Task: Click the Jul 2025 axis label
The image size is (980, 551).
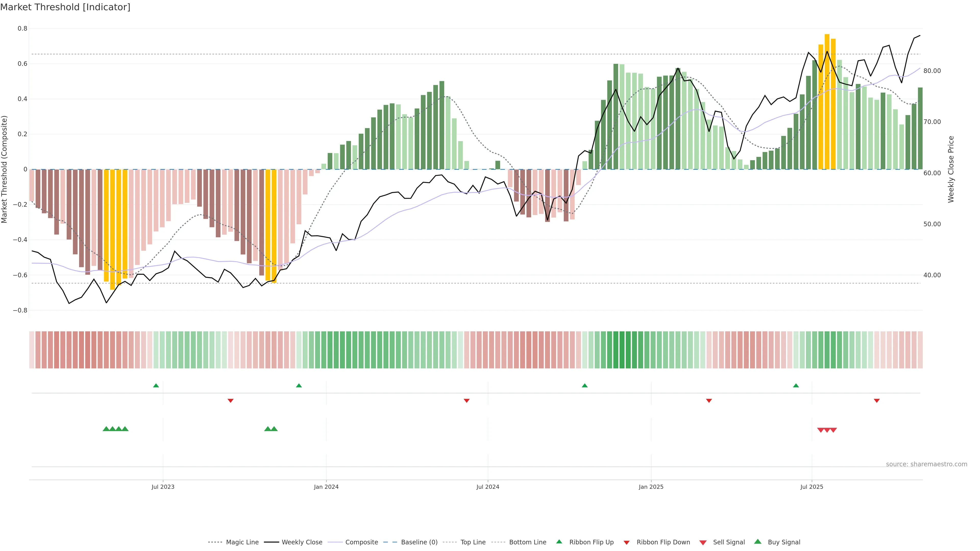Action: coord(812,487)
